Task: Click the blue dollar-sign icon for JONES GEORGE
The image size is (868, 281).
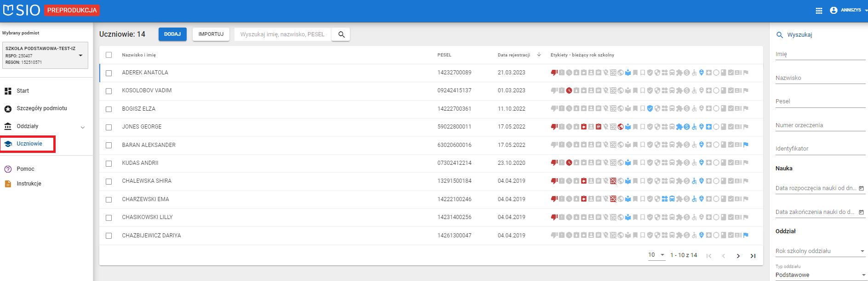Action: coord(686,127)
